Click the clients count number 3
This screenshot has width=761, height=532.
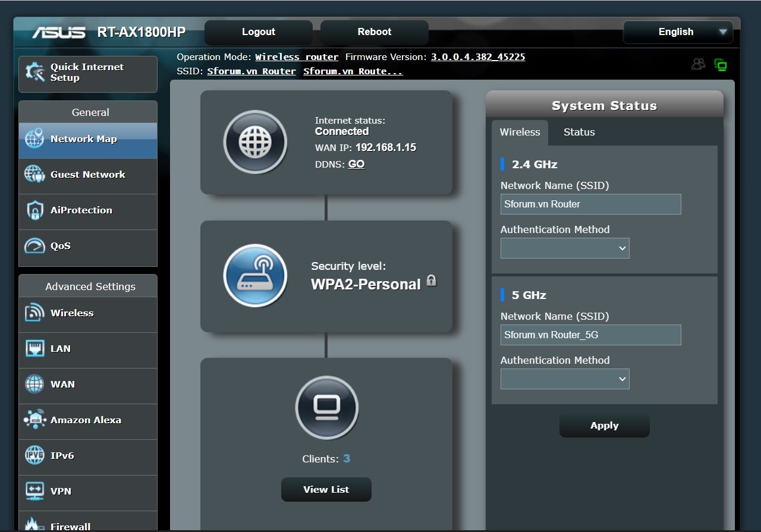pyautogui.click(x=347, y=458)
